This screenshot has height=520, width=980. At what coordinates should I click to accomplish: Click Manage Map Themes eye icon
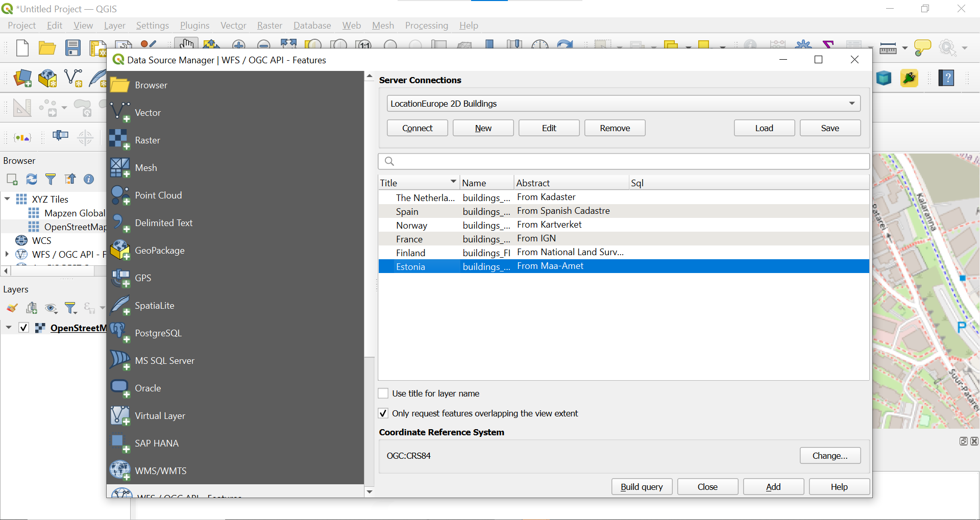pyautogui.click(x=51, y=308)
